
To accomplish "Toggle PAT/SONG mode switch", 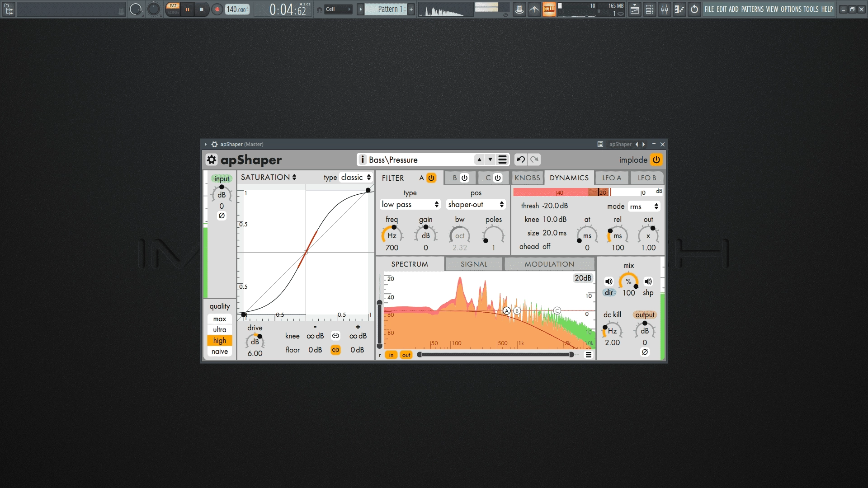I will [x=173, y=9].
